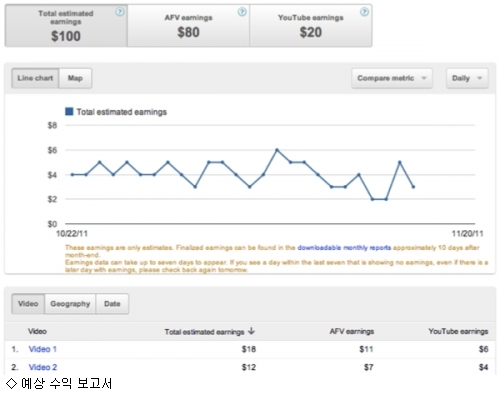Viewport: 500px width, 395px height.
Task: Click the Total estimated earnings legend label
Action: pyautogui.click(x=122, y=112)
